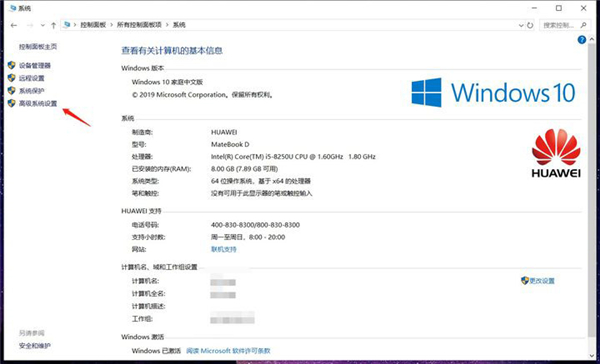Open recent locations dropdown arrow

pyautogui.click(x=42, y=25)
